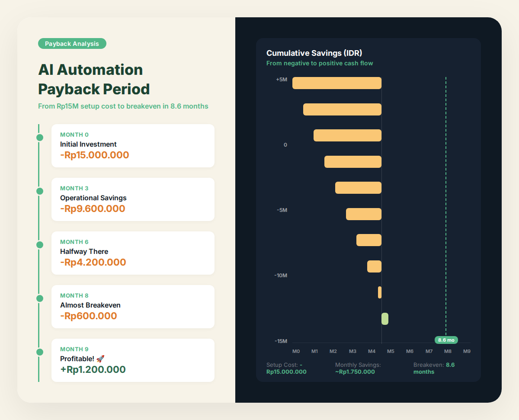Screen dimensions: 519x420
Task: Click the M3 axis tick label
Action: [353, 351]
